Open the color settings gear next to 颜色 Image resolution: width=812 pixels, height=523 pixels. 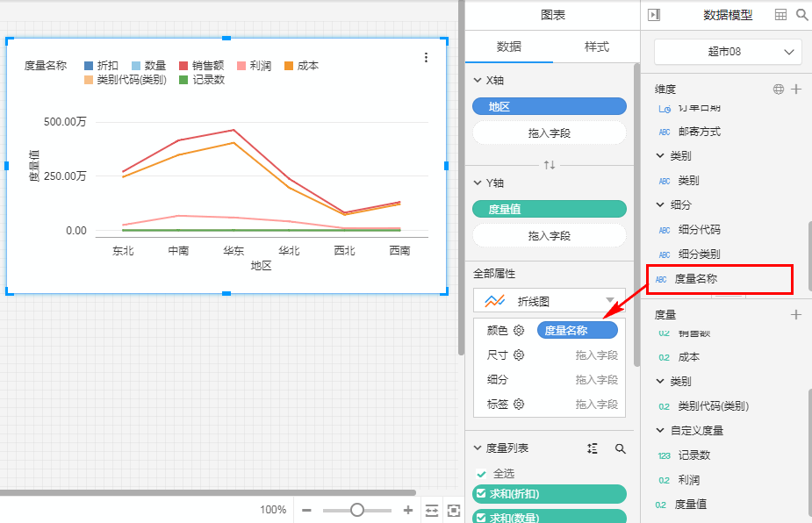click(519, 331)
